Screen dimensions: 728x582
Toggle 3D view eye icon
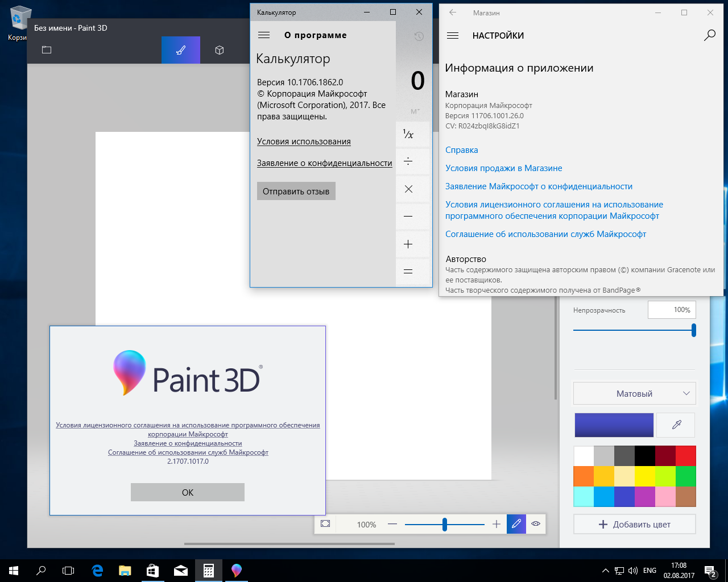tap(536, 524)
